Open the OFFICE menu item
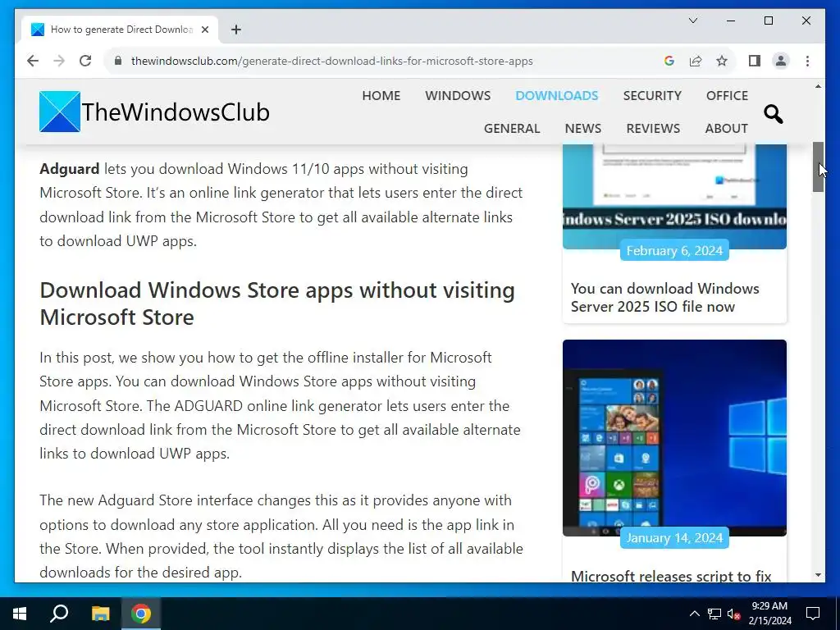Screen dimensions: 840x630 tap(727, 95)
